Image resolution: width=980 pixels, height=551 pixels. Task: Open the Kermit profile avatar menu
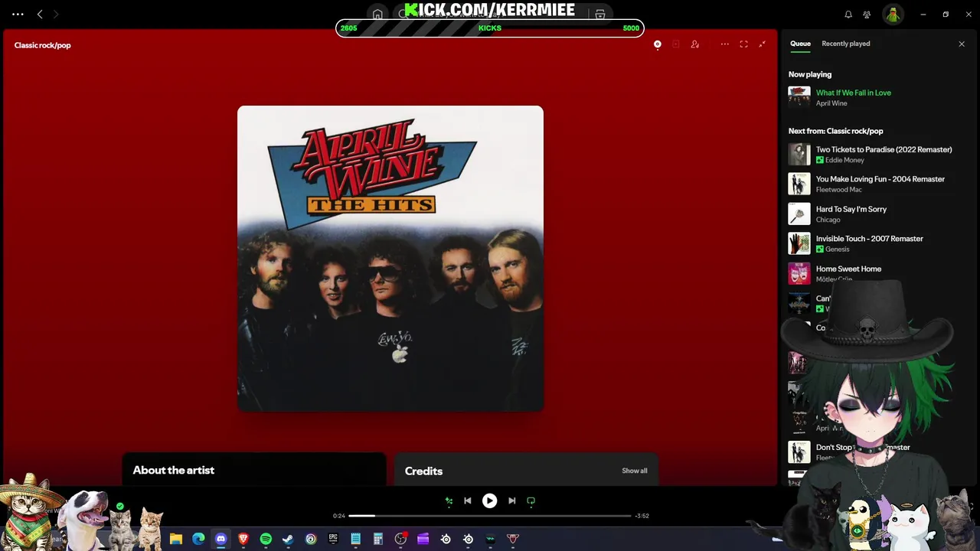click(x=893, y=15)
